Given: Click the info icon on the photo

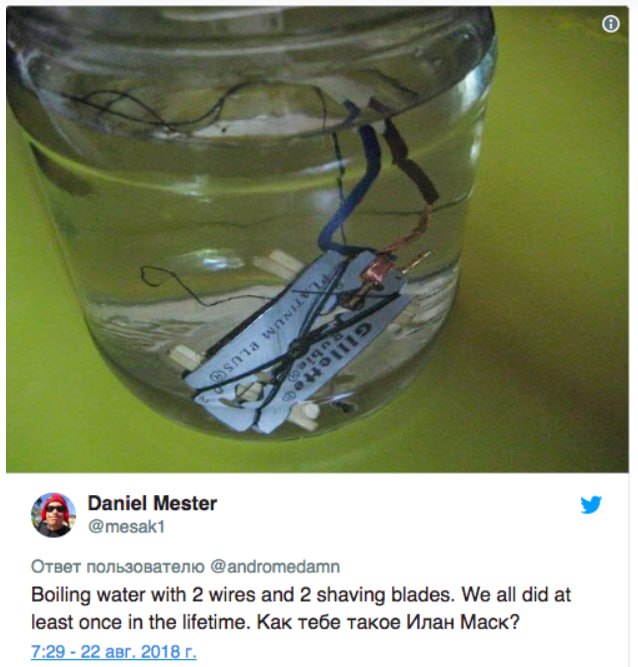Looking at the screenshot, I should [611, 24].
